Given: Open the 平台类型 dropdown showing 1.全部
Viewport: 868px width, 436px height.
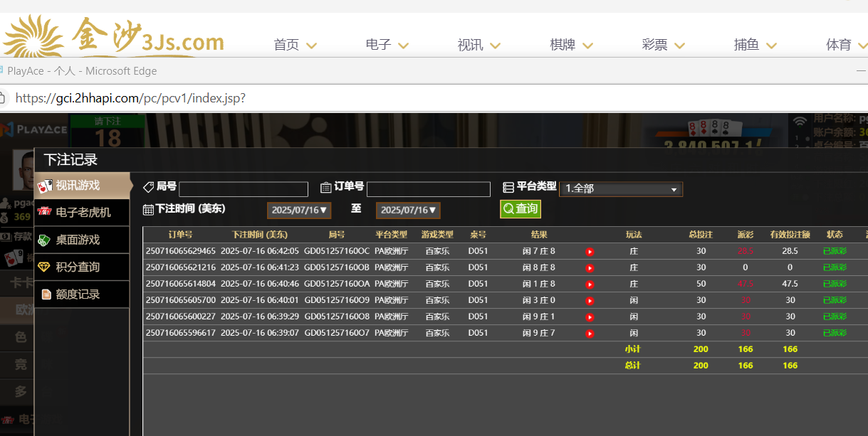Looking at the screenshot, I should (620, 188).
